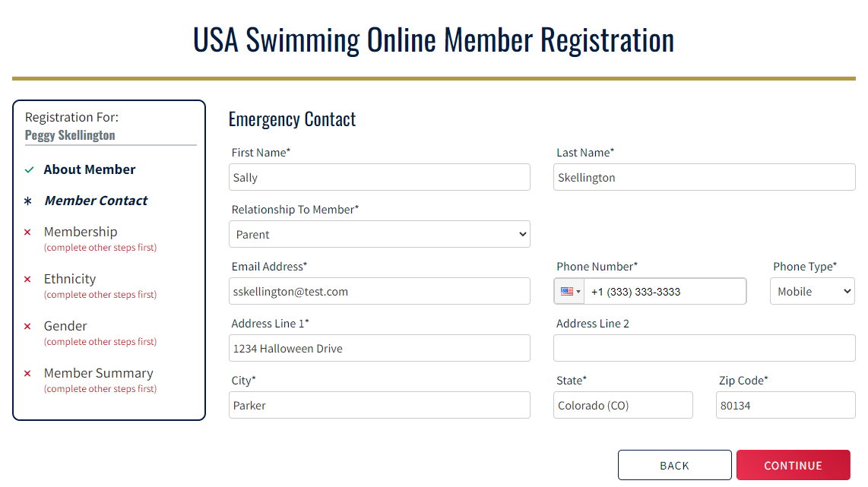Click the Zip Code input field
The height and width of the screenshot is (487, 868).
(x=785, y=406)
